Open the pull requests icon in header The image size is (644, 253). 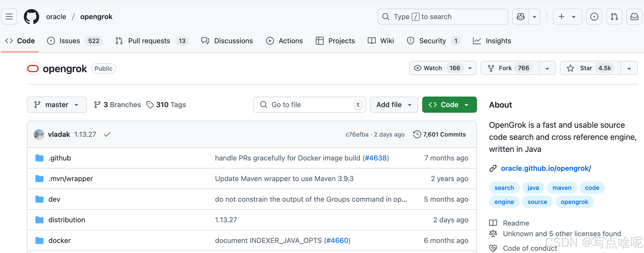point(614,17)
